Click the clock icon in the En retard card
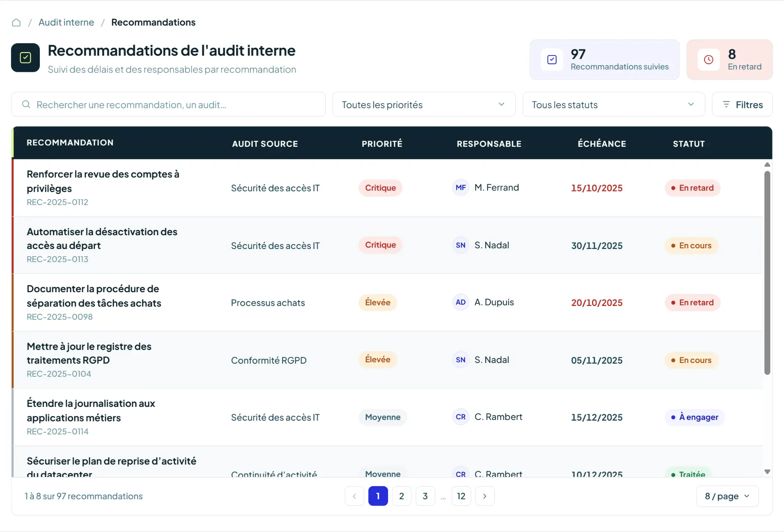The height and width of the screenshot is (532, 784). (709, 60)
